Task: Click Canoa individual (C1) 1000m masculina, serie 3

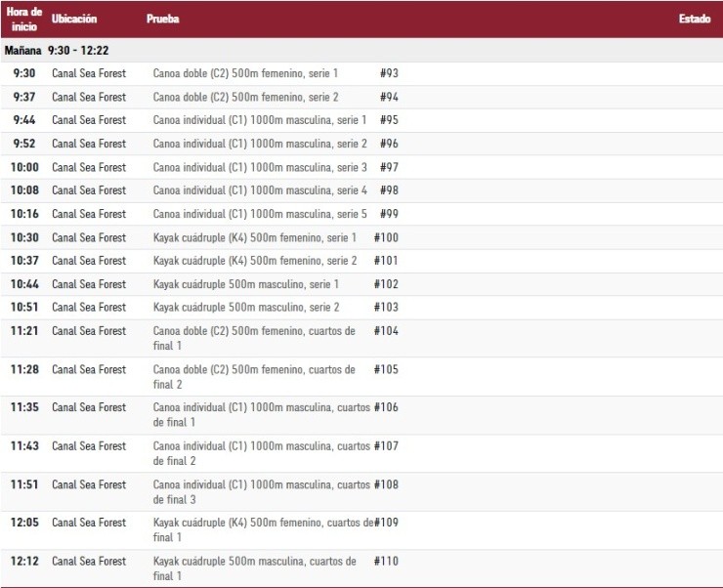Action: click(x=260, y=167)
